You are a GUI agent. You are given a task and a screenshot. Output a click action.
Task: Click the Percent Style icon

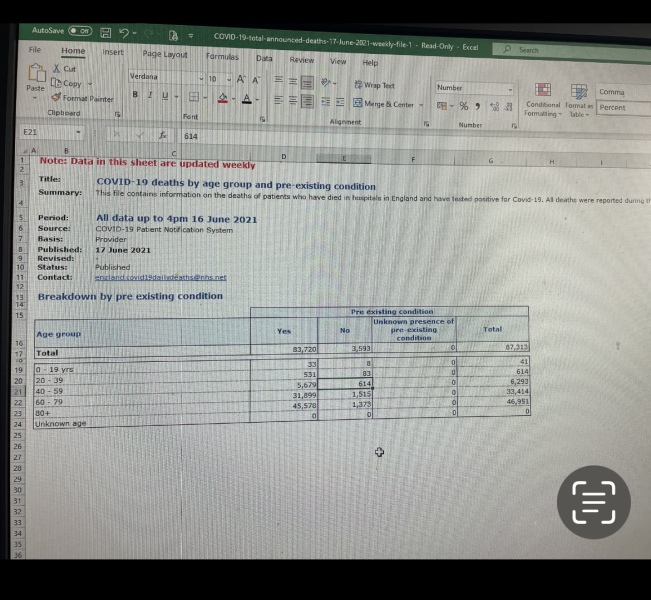[464, 106]
